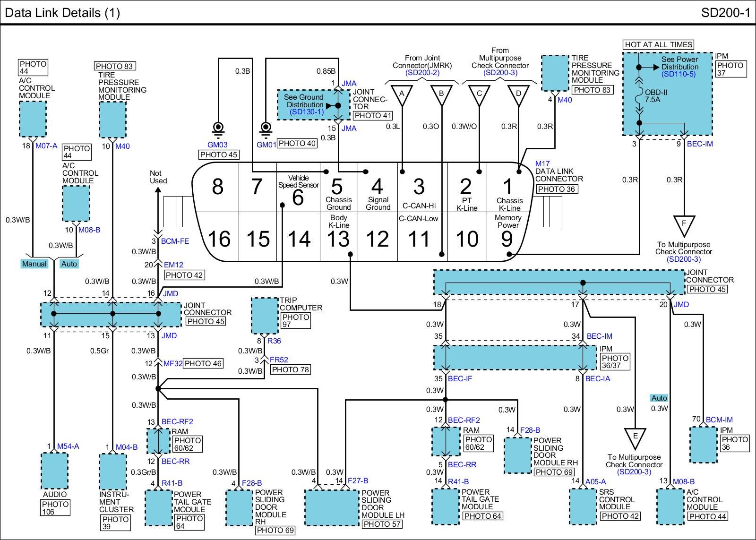Select the OBD-II 7.5A fuse symbol

pyautogui.click(x=639, y=99)
